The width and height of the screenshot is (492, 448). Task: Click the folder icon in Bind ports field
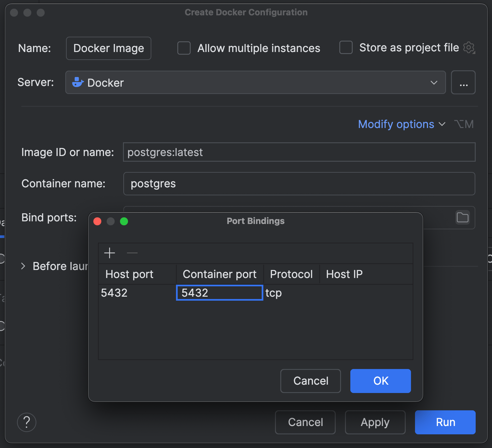pos(462,217)
